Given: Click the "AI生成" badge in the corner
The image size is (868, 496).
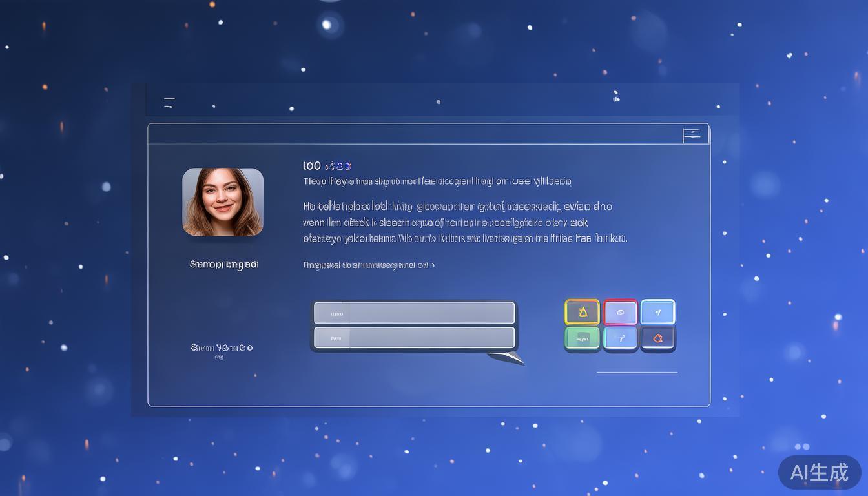Looking at the screenshot, I should pos(819,472).
